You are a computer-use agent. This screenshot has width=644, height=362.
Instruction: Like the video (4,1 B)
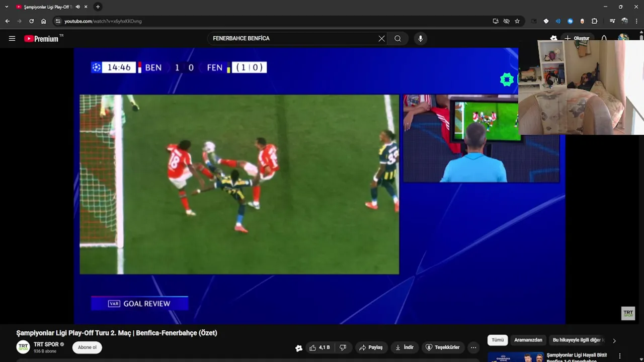coord(320,347)
